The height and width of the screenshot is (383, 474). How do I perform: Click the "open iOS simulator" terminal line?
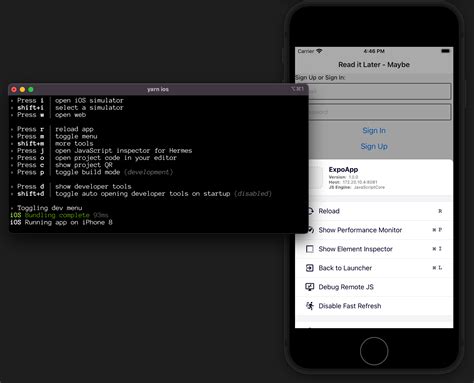pos(89,101)
